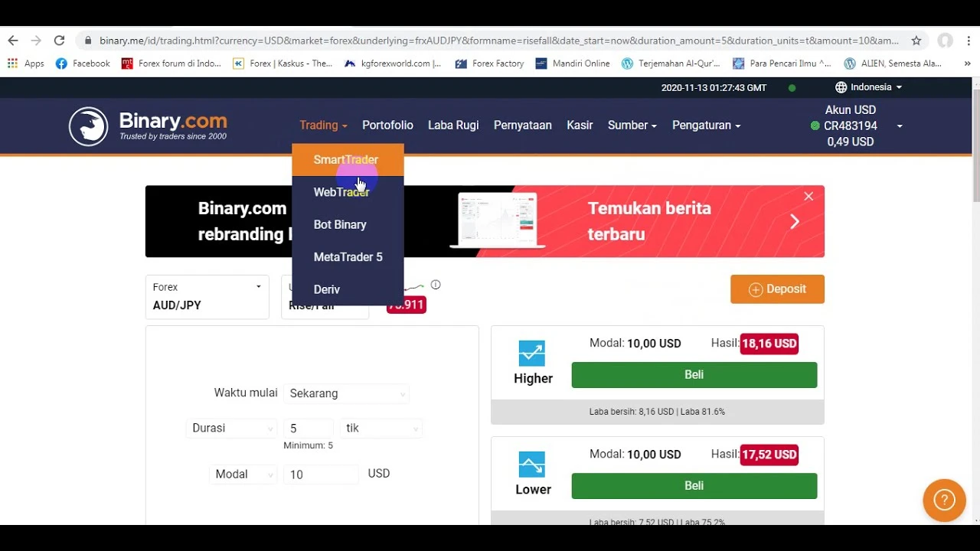
Task: Open the Durasi type dropdown
Action: click(x=231, y=429)
